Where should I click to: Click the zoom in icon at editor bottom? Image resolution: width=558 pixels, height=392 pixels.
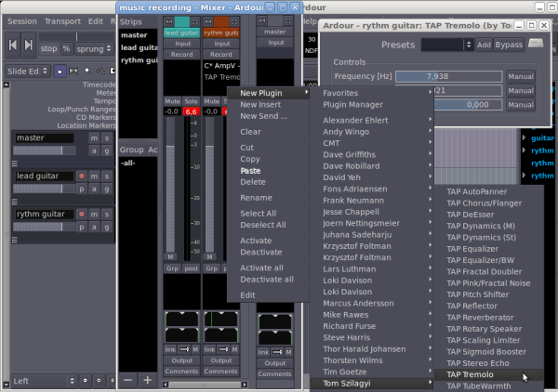100,381
